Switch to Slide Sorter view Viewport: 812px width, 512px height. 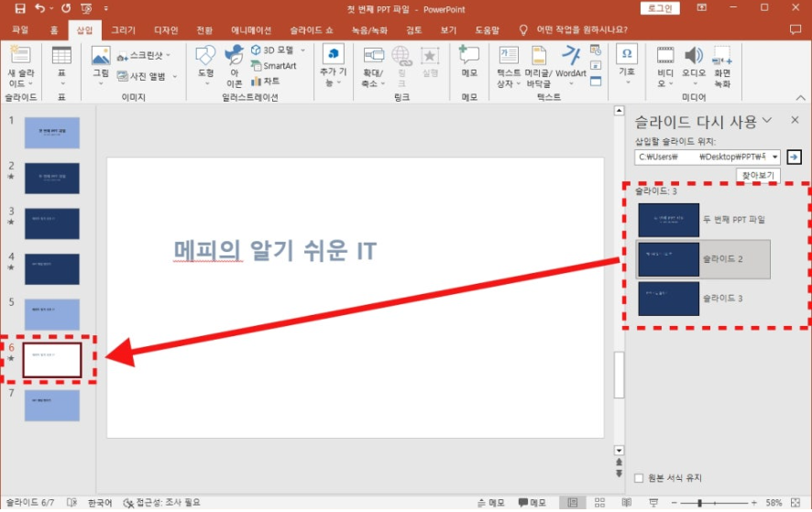coord(599,502)
